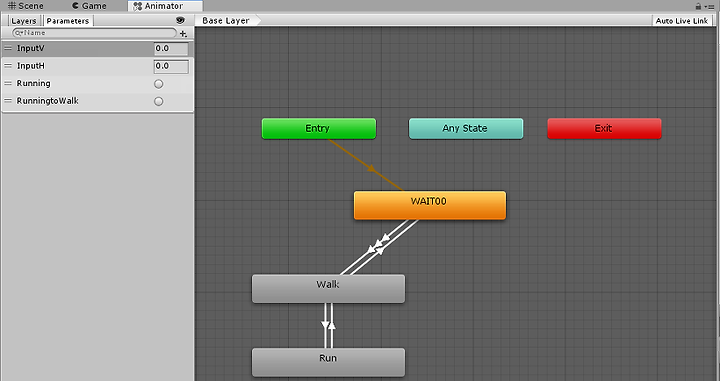Select the InputH parameter row
This screenshot has width=720, height=381.
pyautogui.click(x=98, y=66)
